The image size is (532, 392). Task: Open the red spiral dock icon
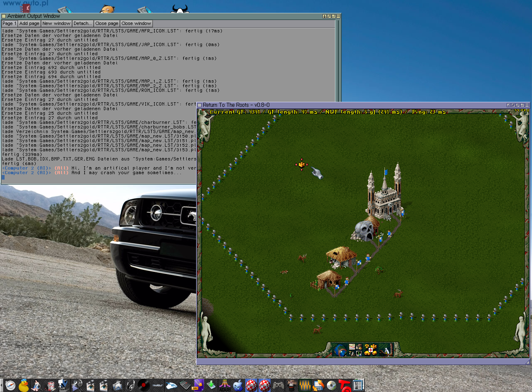click(344, 385)
